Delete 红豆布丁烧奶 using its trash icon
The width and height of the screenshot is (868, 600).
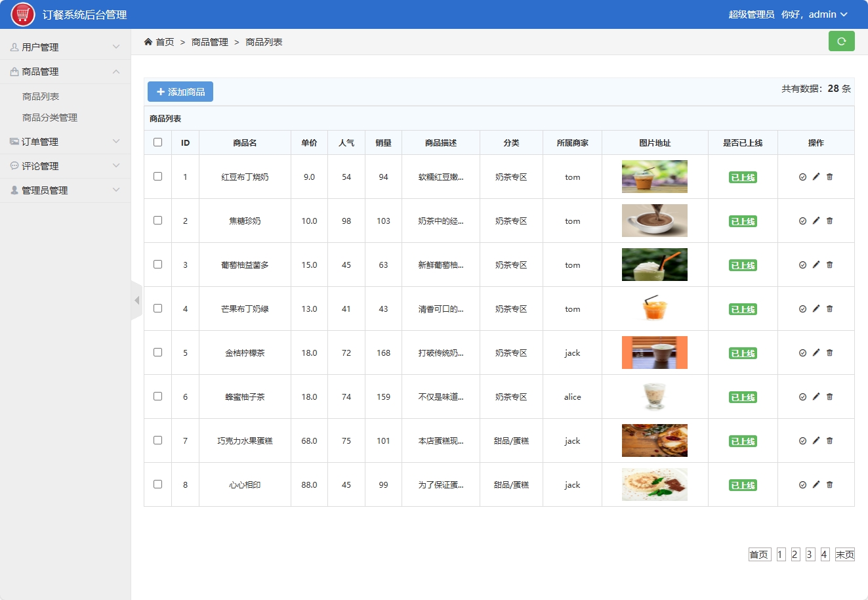pos(829,177)
